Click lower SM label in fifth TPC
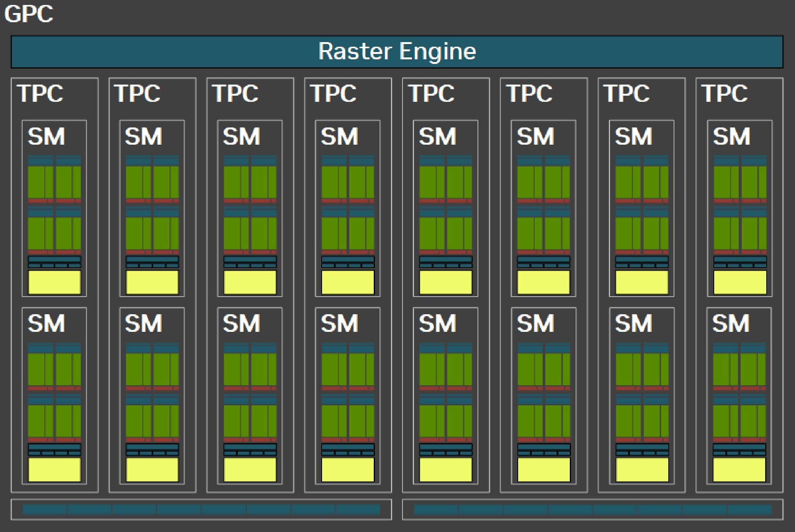This screenshot has height=532, width=795. pos(437,324)
